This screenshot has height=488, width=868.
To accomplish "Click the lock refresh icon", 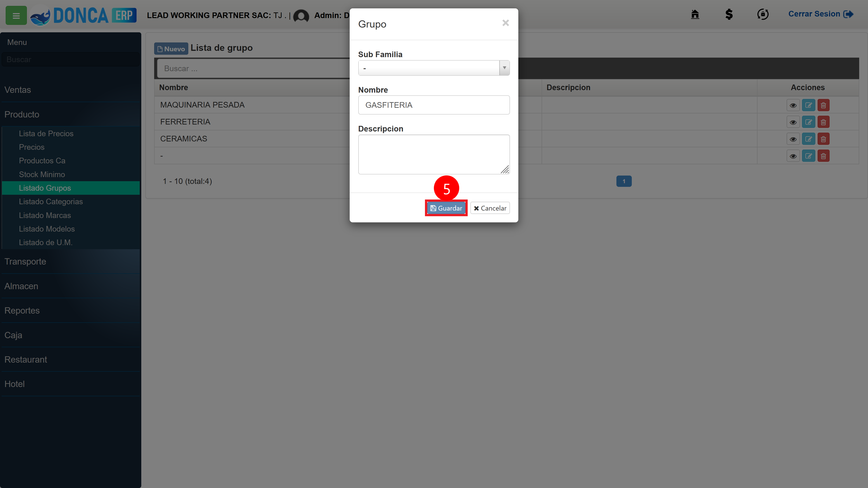I will [763, 14].
